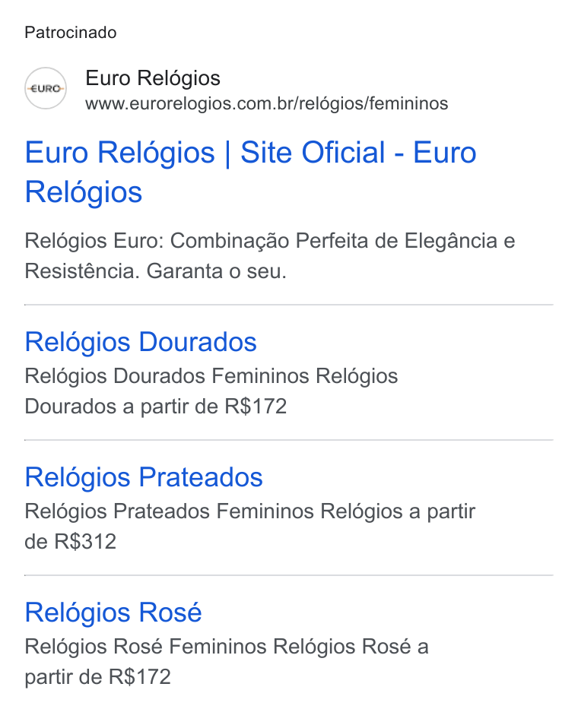Click the 'Garanta o seu.' phrase
Screen dimensions: 578x728
217,271
